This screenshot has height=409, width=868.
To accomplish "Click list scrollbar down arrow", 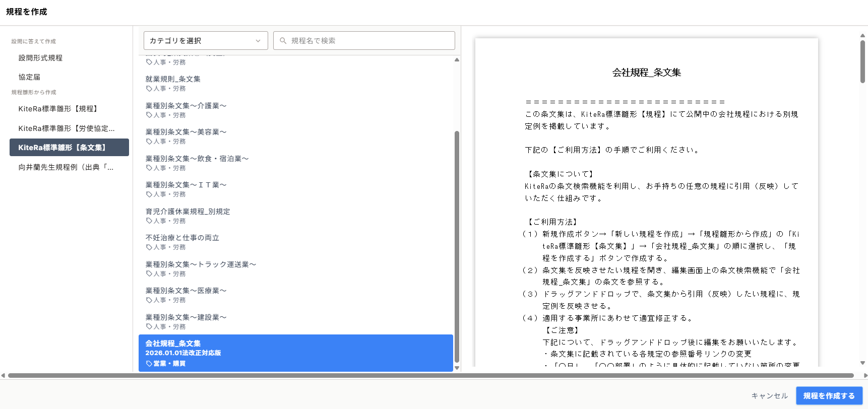I will coord(457,368).
